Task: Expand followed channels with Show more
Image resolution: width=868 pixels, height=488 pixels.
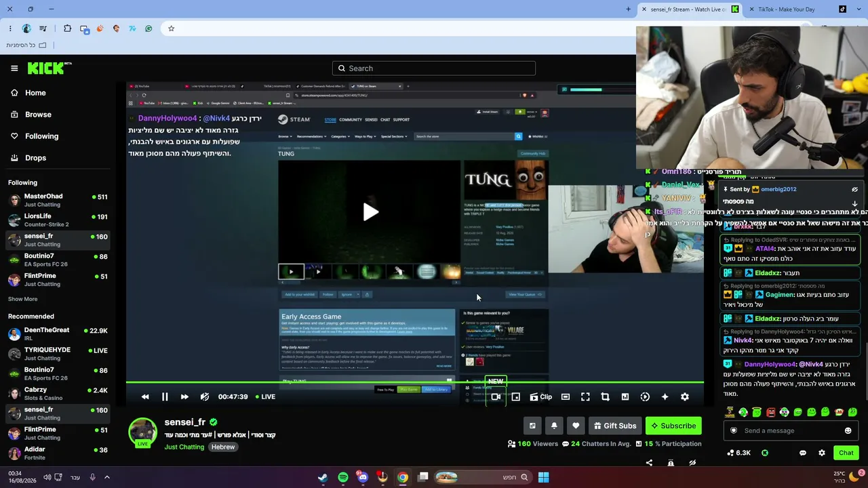Action: (x=22, y=299)
